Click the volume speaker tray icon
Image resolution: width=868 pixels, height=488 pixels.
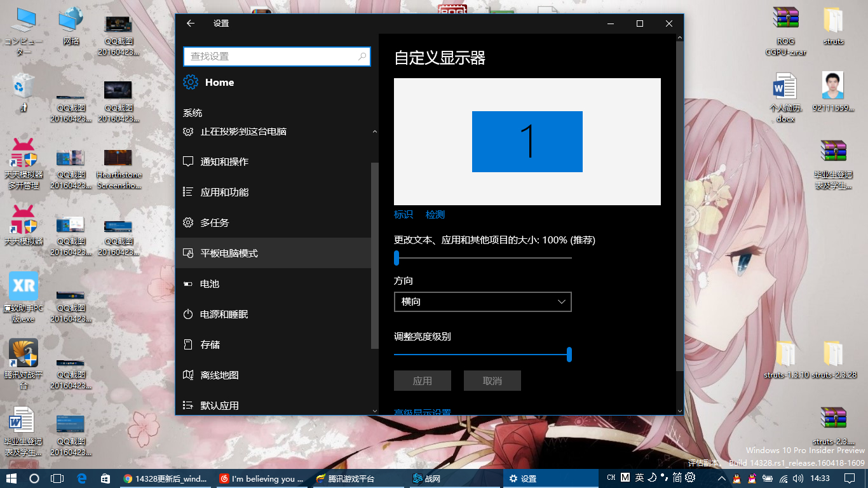coord(798,478)
